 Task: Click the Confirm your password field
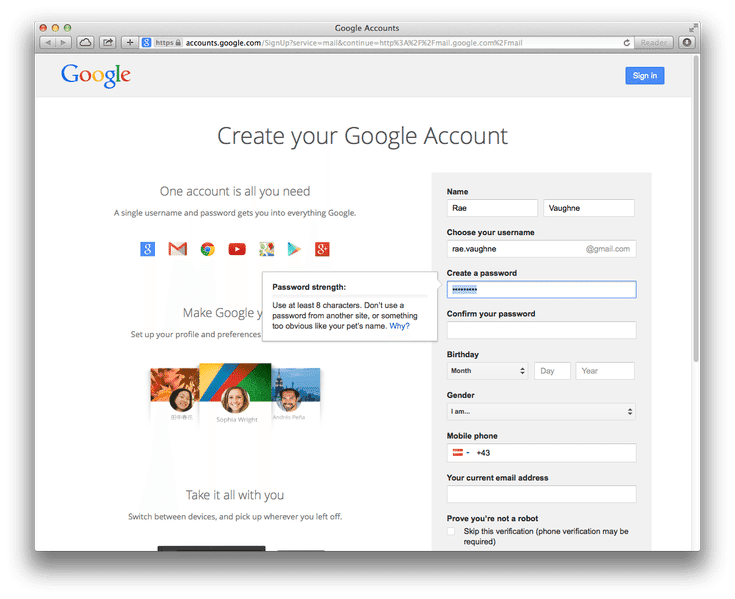click(541, 330)
